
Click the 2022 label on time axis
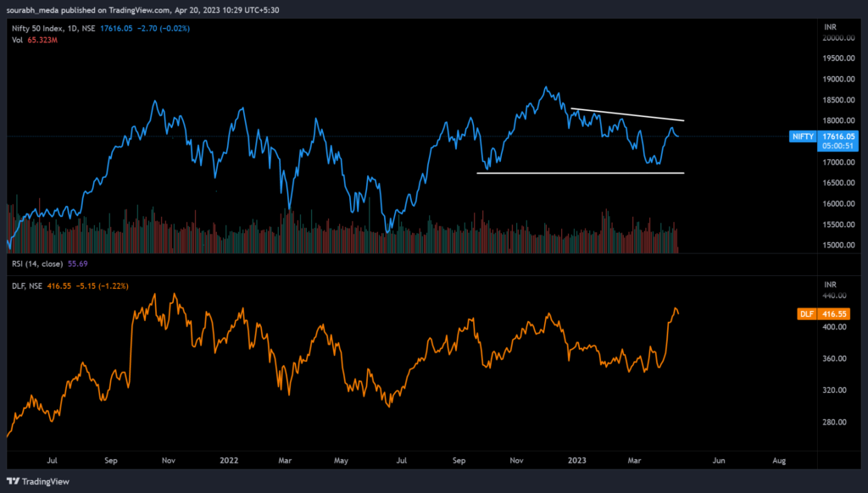point(229,460)
